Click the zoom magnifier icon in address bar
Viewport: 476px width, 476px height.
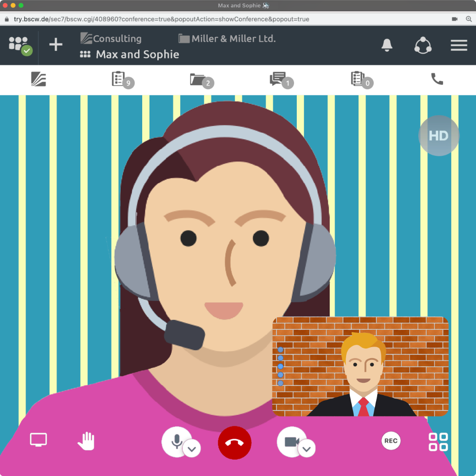tap(469, 19)
